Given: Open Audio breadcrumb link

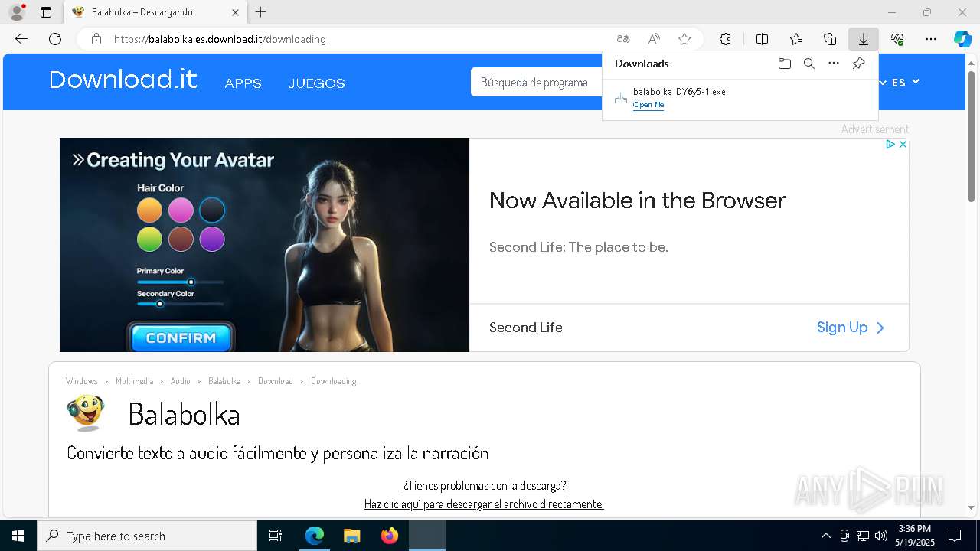Looking at the screenshot, I should (181, 381).
